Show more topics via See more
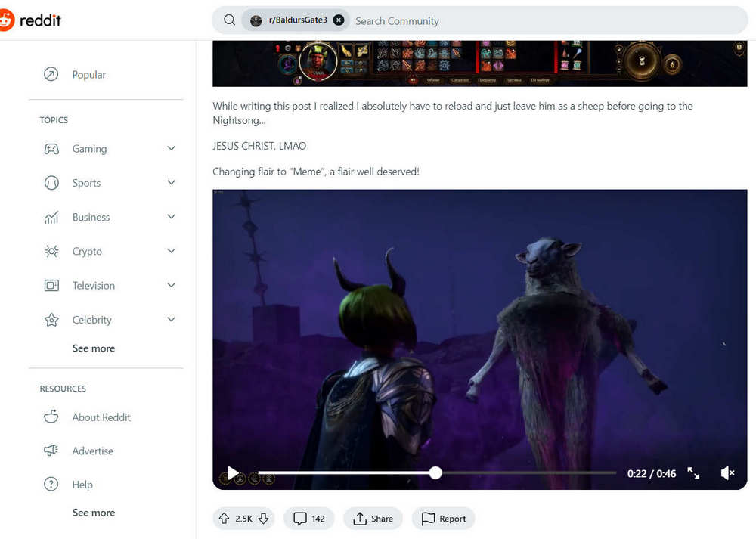Viewport: 756px width, 539px height. coord(94,348)
